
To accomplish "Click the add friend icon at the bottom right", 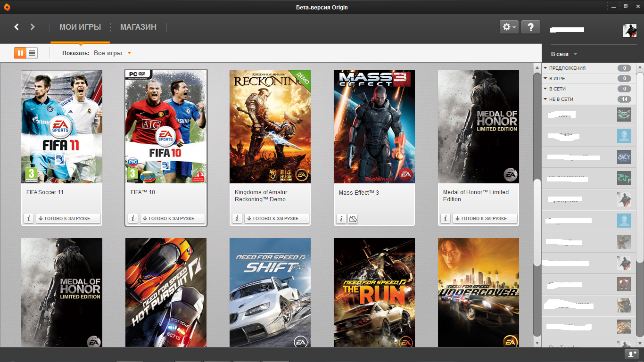I will click(631, 354).
